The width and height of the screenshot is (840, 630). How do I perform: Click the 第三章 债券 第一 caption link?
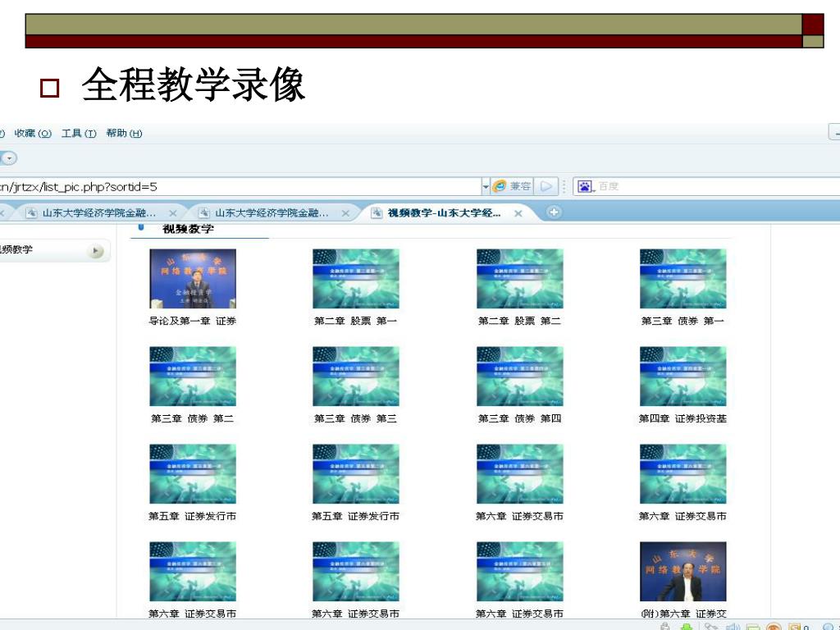pos(682,321)
